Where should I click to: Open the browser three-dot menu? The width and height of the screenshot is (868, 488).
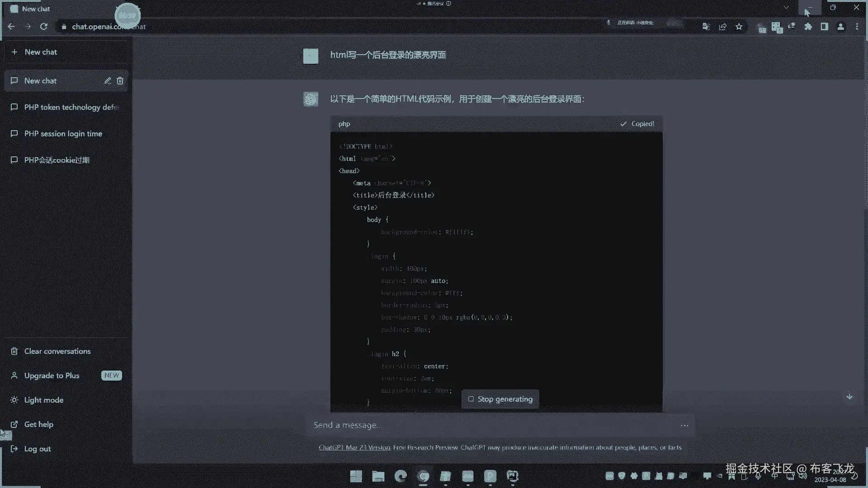click(x=857, y=27)
